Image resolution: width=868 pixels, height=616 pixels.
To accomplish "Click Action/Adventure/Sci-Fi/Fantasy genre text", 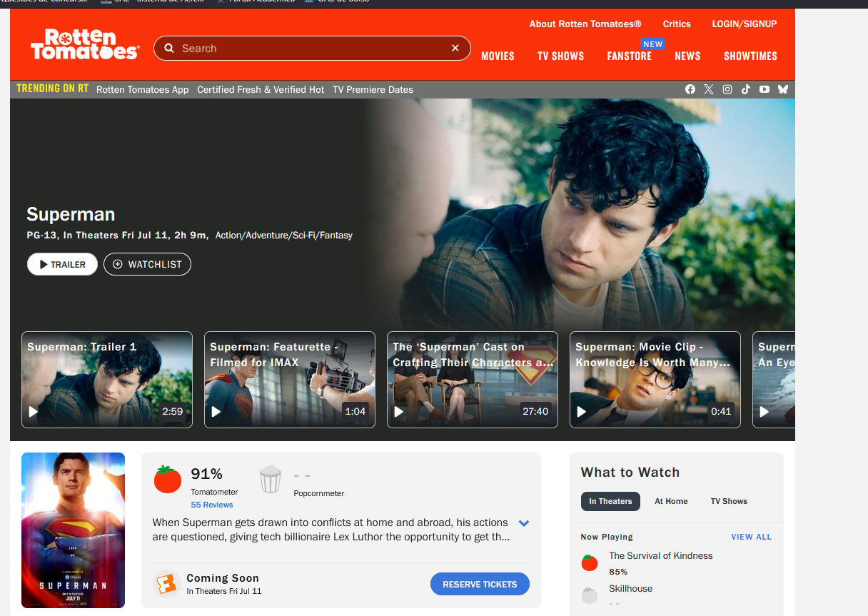I will point(284,235).
